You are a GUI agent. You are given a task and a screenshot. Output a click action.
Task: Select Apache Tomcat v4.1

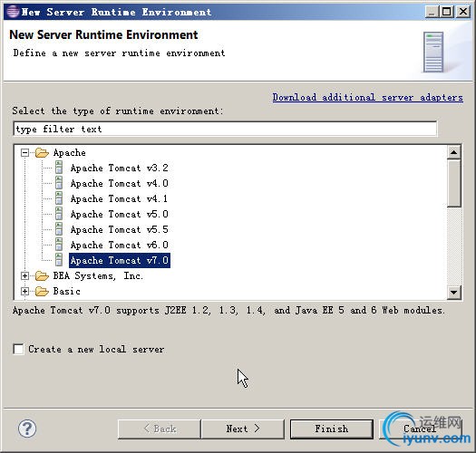[x=120, y=198]
